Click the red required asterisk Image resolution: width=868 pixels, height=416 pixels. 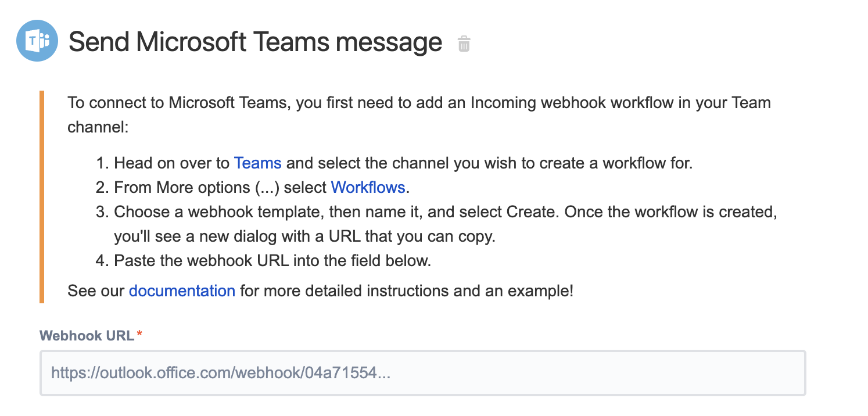[x=139, y=334]
